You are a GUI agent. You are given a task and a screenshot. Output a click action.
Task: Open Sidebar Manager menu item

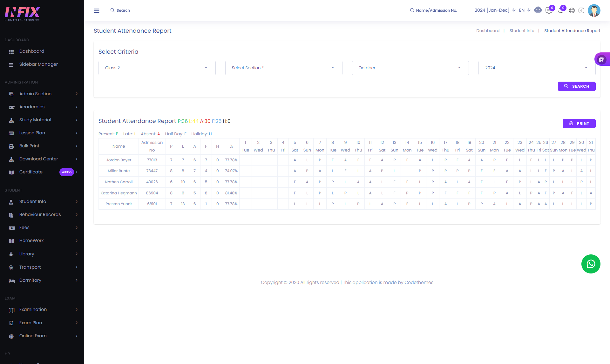click(38, 64)
